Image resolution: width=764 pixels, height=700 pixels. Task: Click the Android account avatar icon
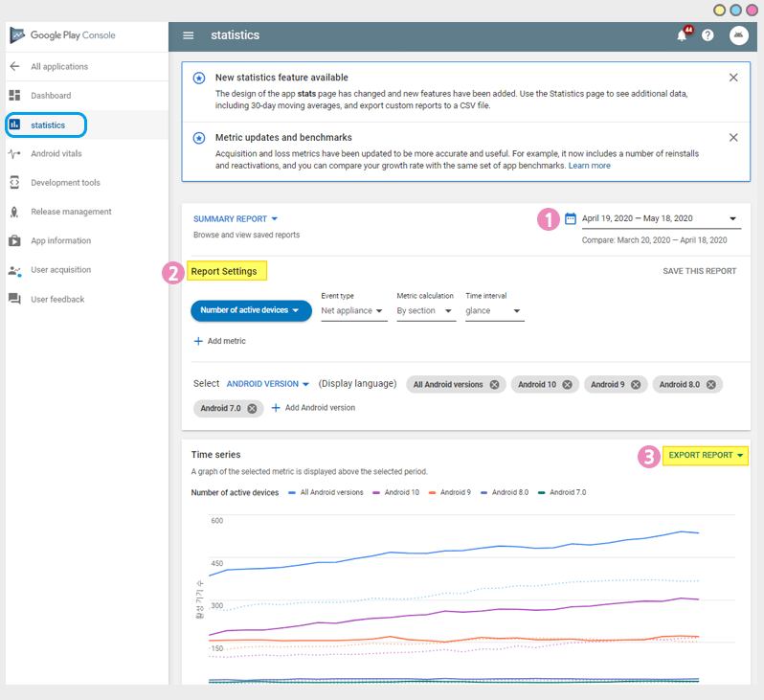[738, 35]
